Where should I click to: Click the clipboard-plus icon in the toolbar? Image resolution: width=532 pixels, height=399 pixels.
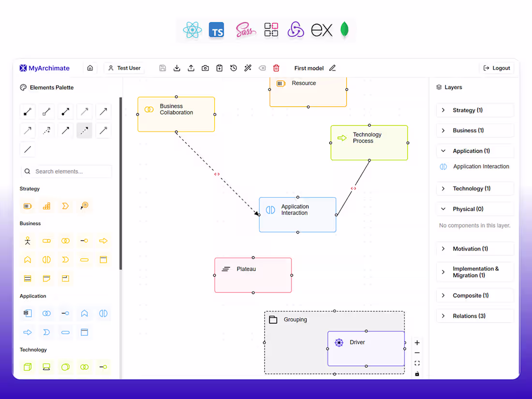pyautogui.click(x=220, y=68)
